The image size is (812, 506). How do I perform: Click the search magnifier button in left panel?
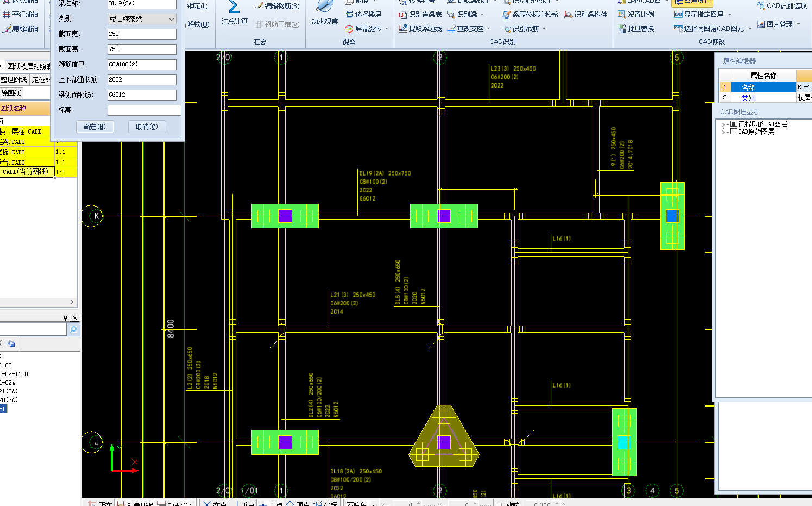pos(73,329)
